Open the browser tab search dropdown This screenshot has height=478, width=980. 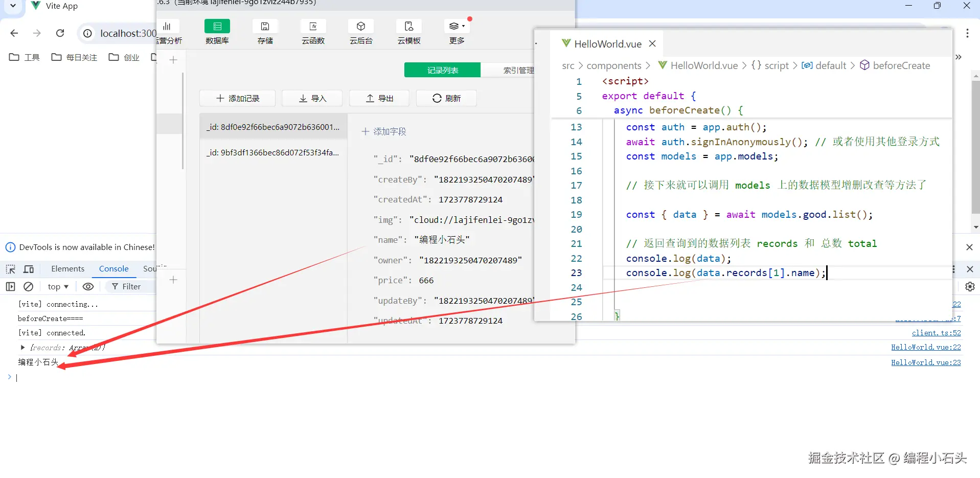click(x=13, y=6)
